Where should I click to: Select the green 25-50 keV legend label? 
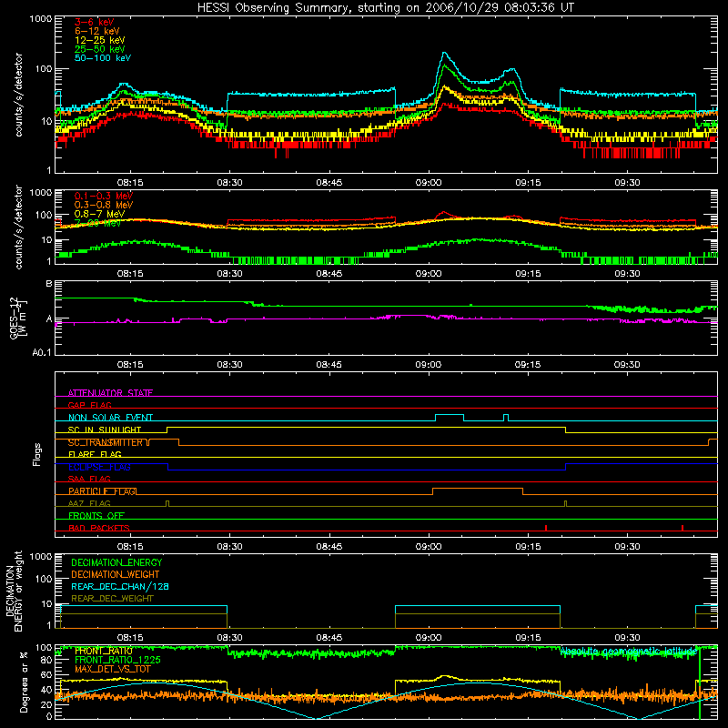[100, 49]
